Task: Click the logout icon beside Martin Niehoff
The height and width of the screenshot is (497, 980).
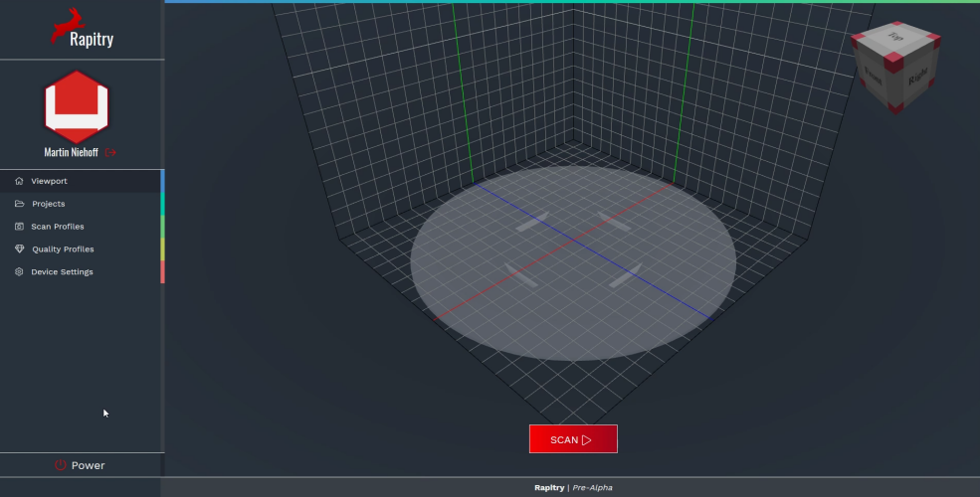Action: point(110,152)
